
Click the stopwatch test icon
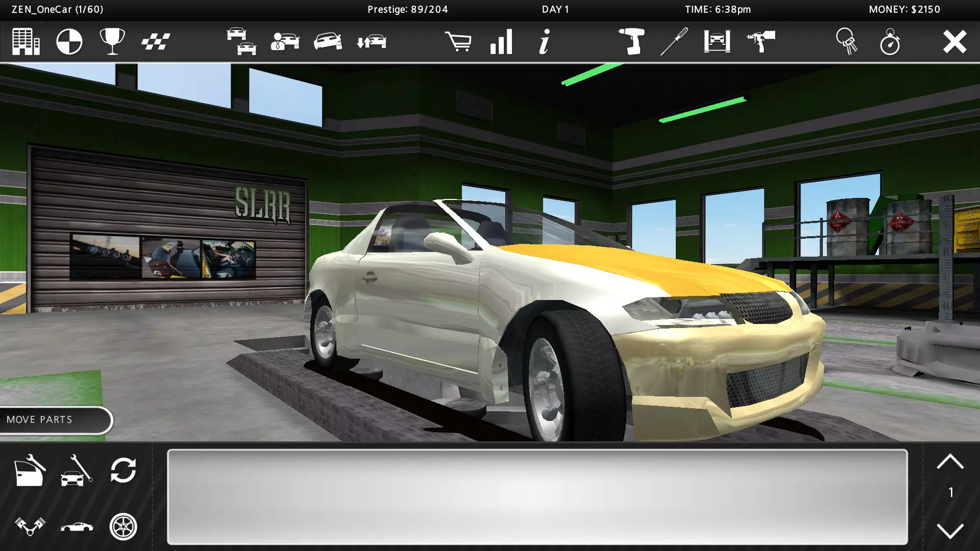890,41
